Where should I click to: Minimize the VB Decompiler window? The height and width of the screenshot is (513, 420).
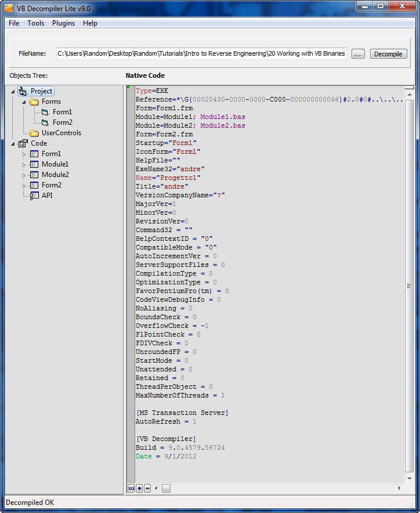365,6
